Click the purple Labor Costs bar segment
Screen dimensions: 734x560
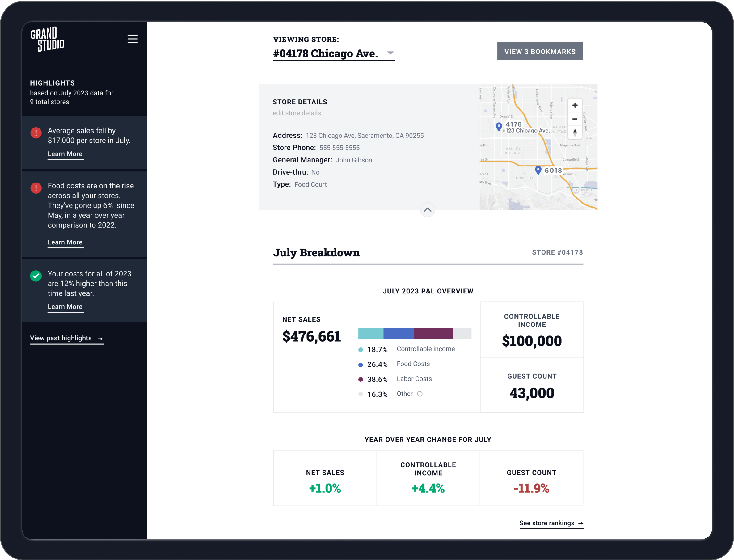[x=433, y=333]
